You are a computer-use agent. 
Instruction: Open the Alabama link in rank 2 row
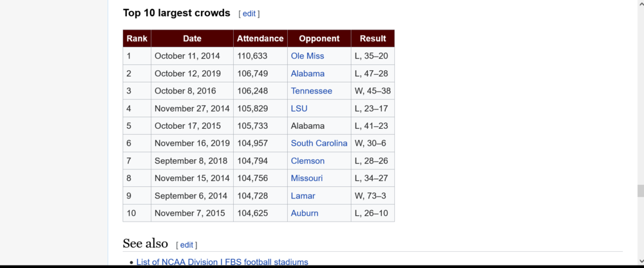307,73
